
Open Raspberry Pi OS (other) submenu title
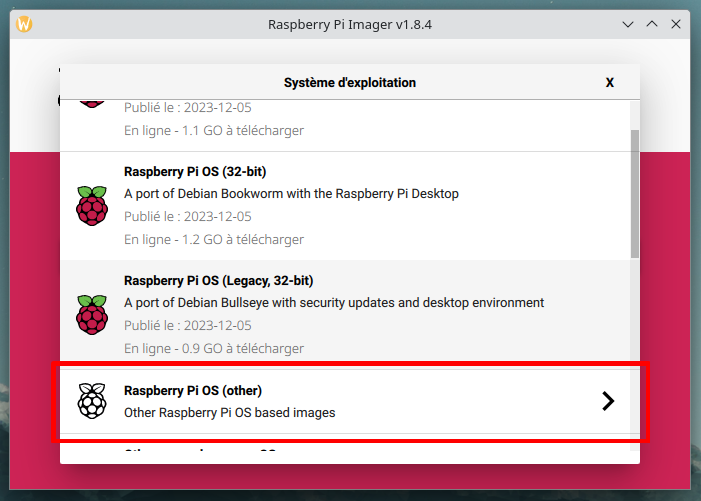click(x=193, y=391)
